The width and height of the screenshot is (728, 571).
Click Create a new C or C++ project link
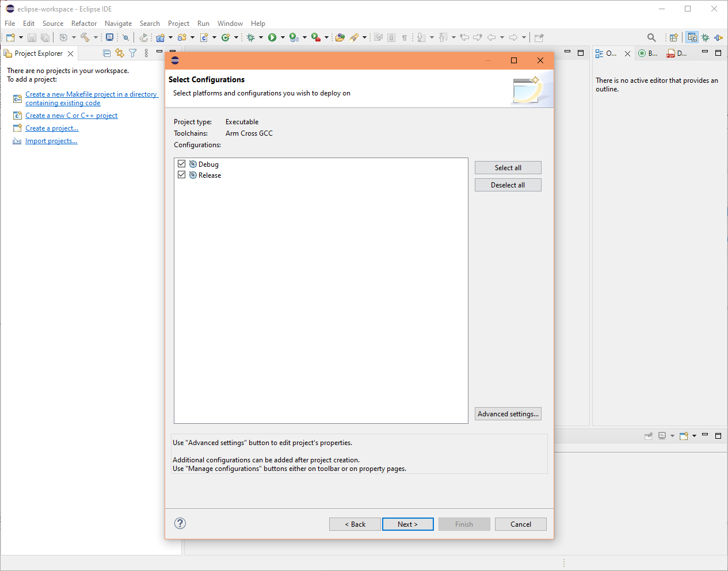coord(71,116)
